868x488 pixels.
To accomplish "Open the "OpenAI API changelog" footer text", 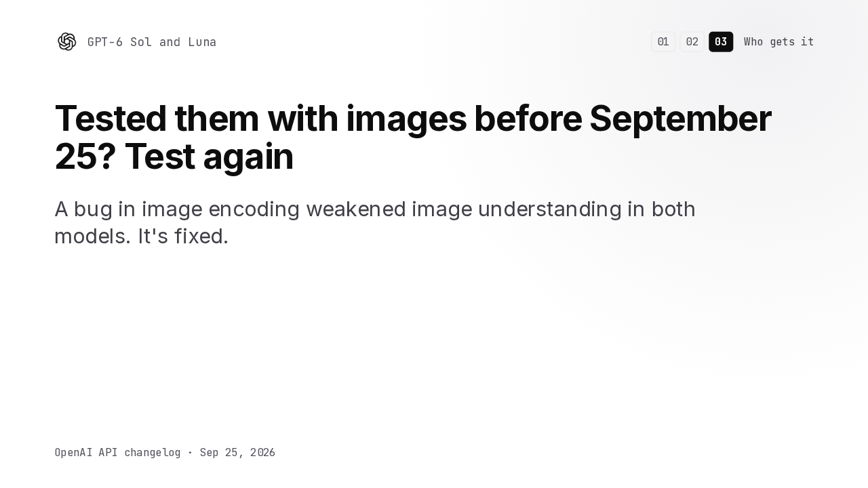I will pyautogui.click(x=118, y=452).
